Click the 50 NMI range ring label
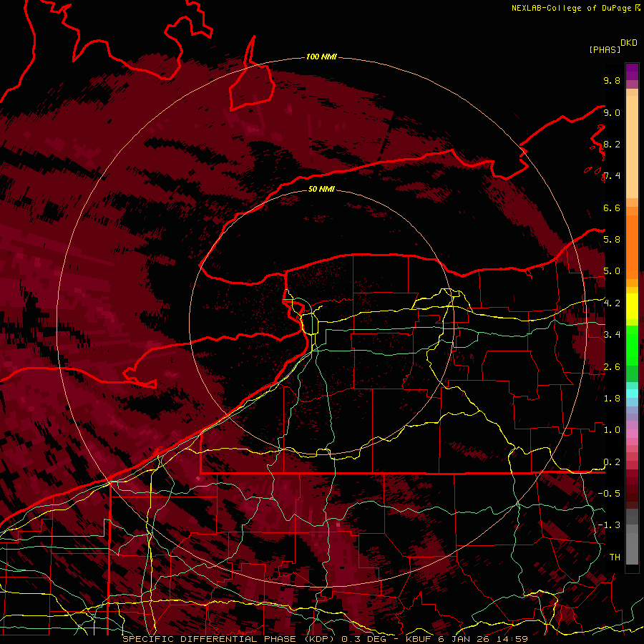Screen dimensions: 644x644 [x=321, y=189]
